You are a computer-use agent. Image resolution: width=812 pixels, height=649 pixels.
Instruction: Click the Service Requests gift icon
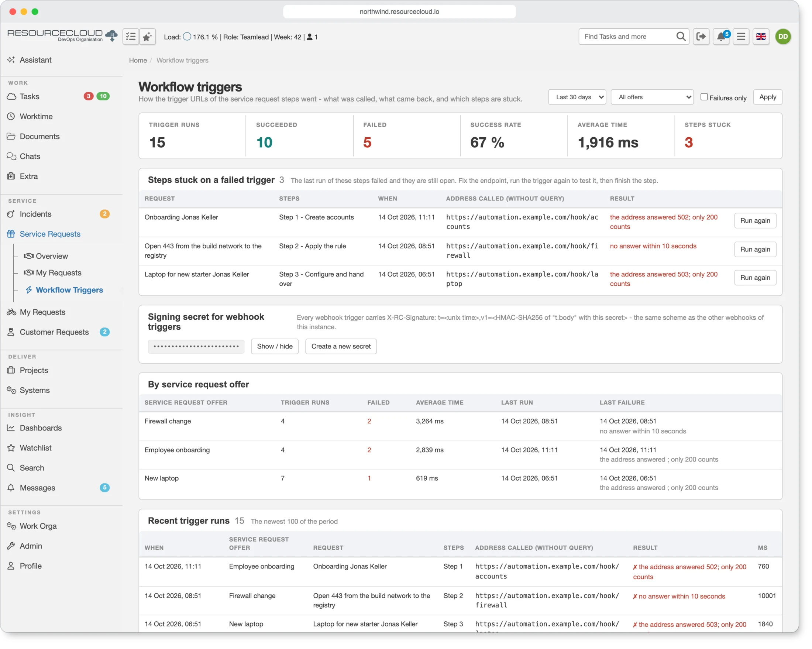(x=11, y=234)
